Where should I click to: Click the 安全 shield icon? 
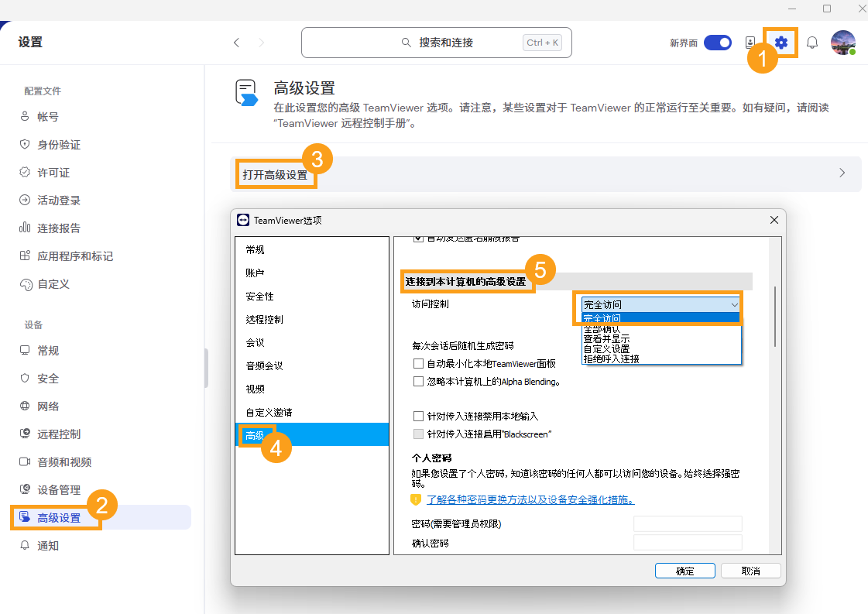25,378
